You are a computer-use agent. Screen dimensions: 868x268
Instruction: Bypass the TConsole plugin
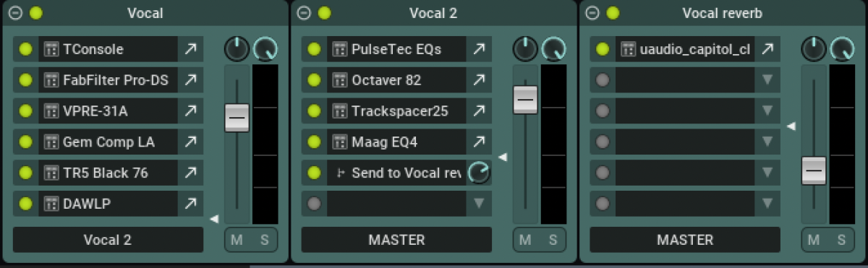point(25,49)
